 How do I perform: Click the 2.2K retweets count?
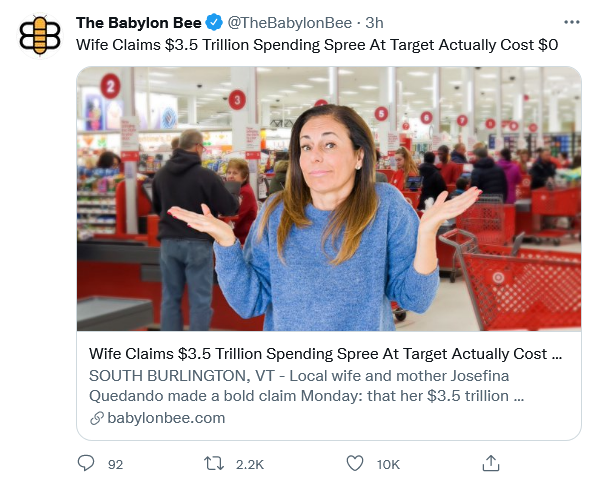coord(250,465)
